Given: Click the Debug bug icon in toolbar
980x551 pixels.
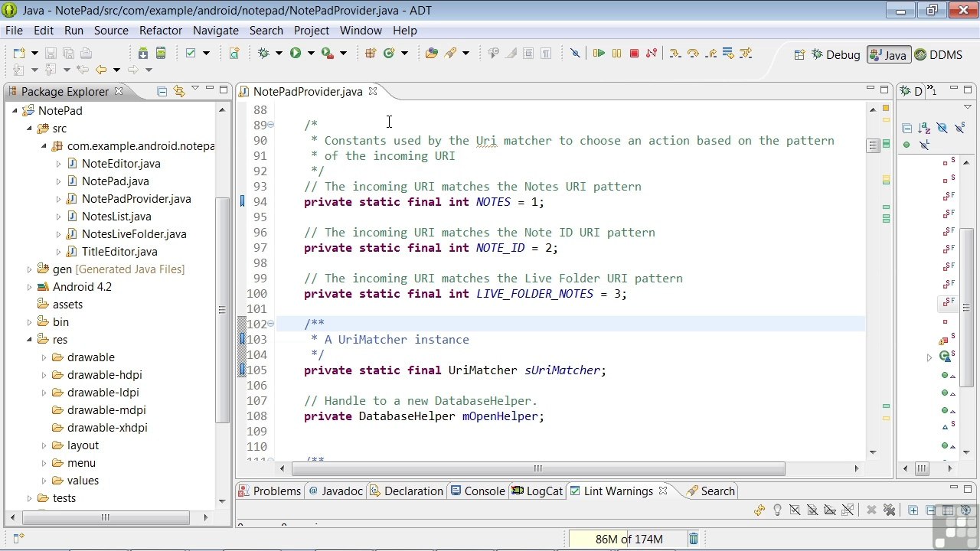Looking at the screenshot, I should pos(264,53).
